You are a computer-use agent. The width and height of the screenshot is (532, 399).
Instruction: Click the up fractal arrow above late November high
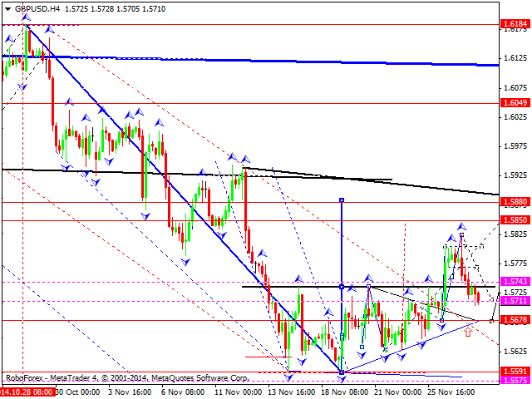pyautogui.click(x=461, y=226)
